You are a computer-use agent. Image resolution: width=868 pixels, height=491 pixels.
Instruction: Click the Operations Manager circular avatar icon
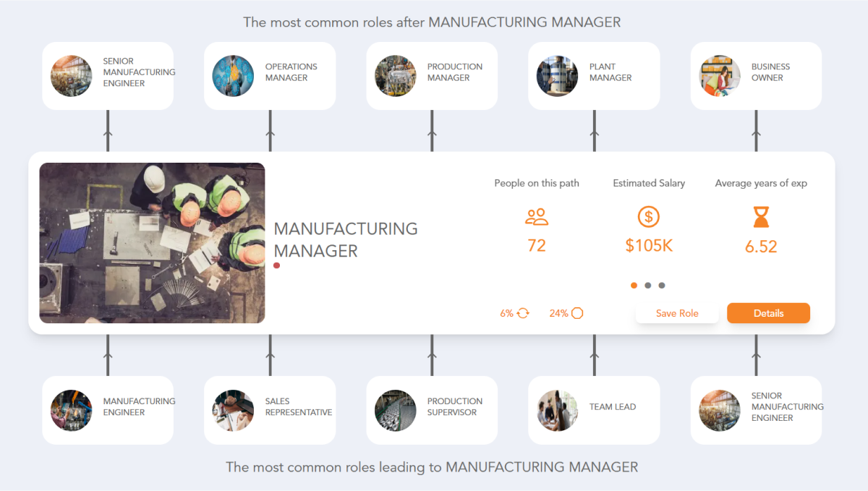(x=233, y=75)
